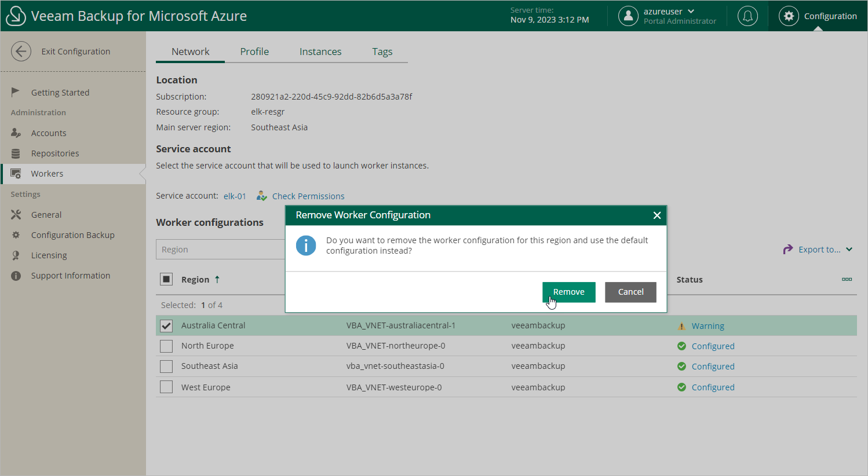Check the West Europe row checkbox
This screenshot has width=868, height=476.
point(166,387)
